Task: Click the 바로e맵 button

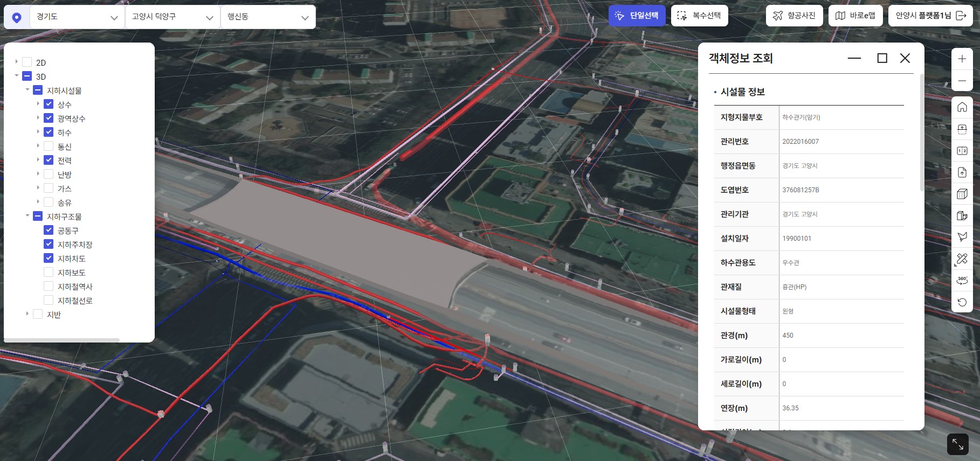Action: tap(855, 16)
